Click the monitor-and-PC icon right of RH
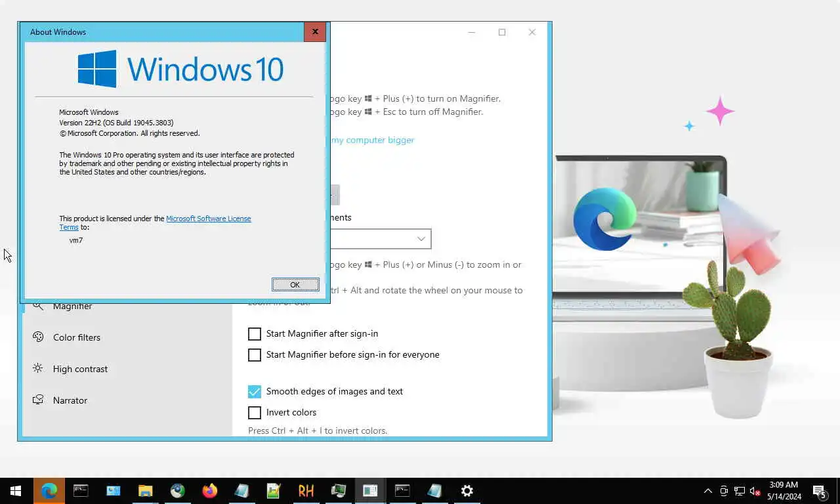840x504 pixels. (x=338, y=490)
